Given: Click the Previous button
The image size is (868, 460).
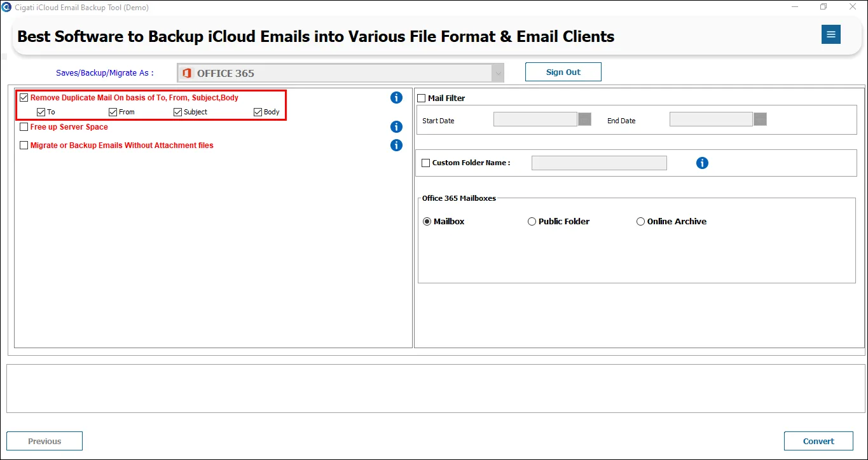Looking at the screenshot, I should [45, 441].
